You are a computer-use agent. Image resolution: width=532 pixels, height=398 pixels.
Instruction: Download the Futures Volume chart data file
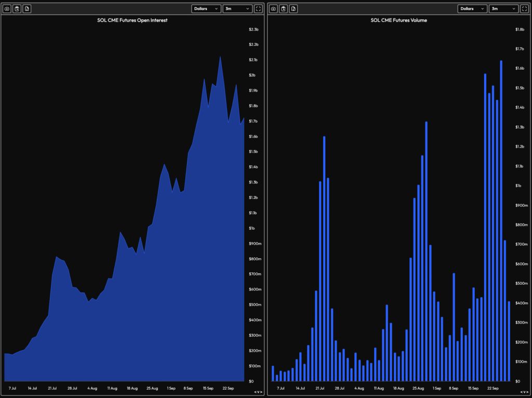pyautogui.click(x=294, y=9)
